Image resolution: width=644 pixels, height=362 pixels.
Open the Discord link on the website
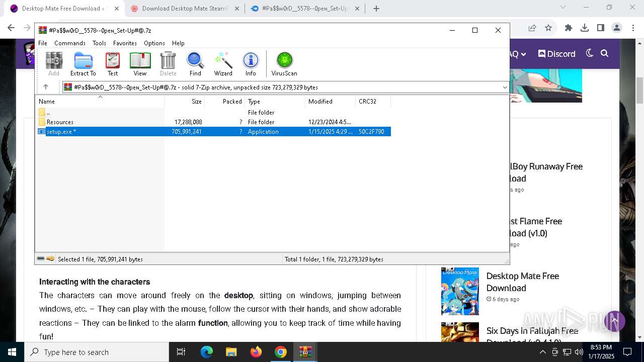tap(556, 54)
